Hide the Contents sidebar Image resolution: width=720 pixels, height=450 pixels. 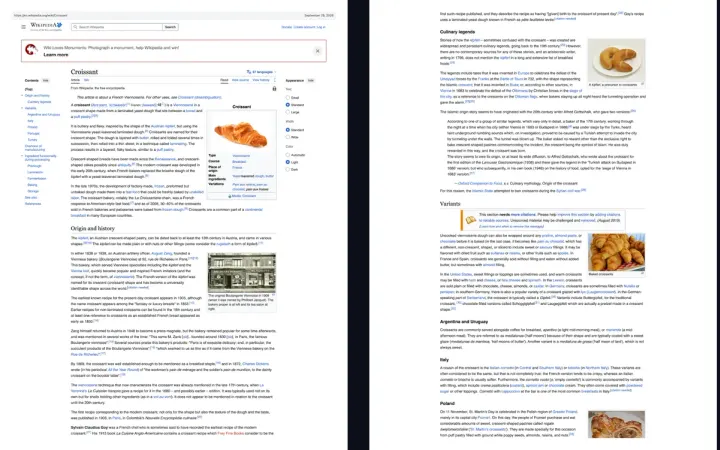(45, 80)
